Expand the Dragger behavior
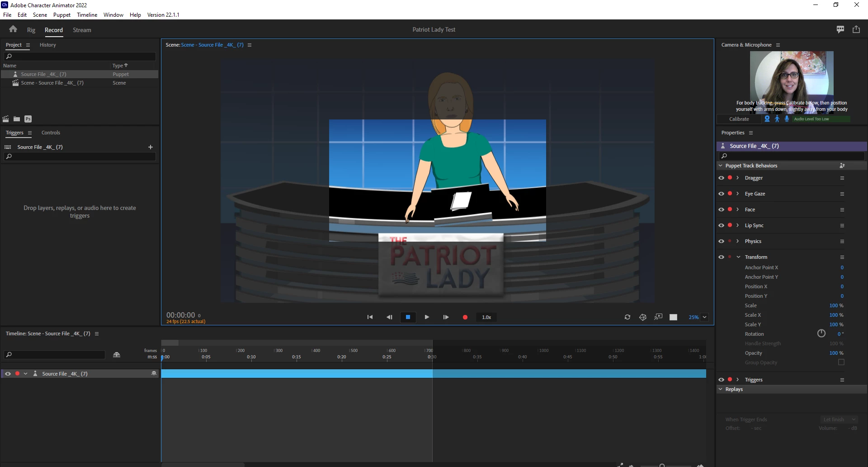 pos(737,178)
